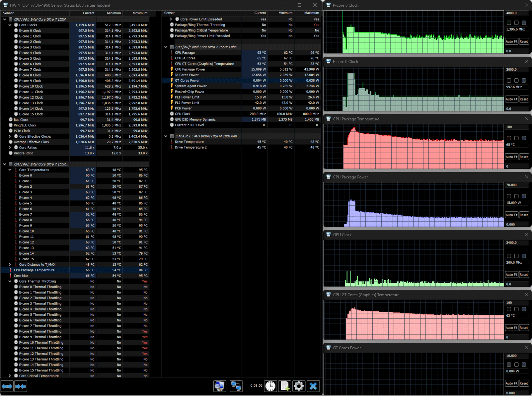Select the P-core 13 temperature row

[x=75, y=248]
